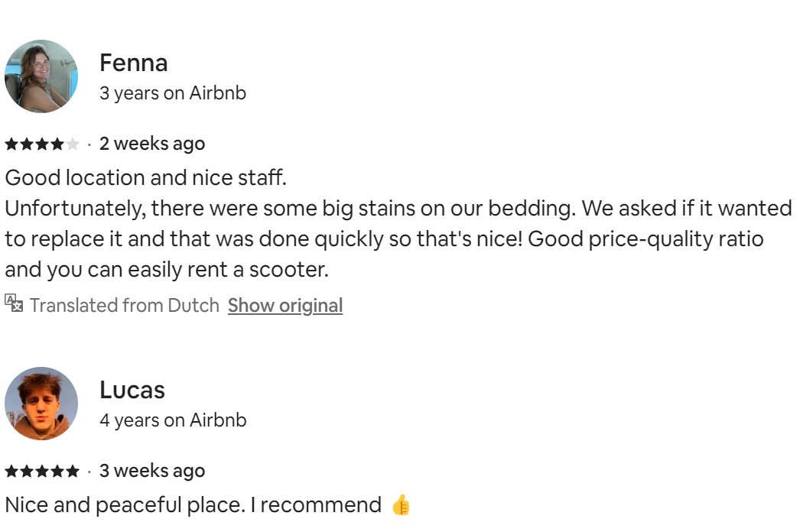
Task: Click the reviewer name Fenna
Action: [134, 63]
